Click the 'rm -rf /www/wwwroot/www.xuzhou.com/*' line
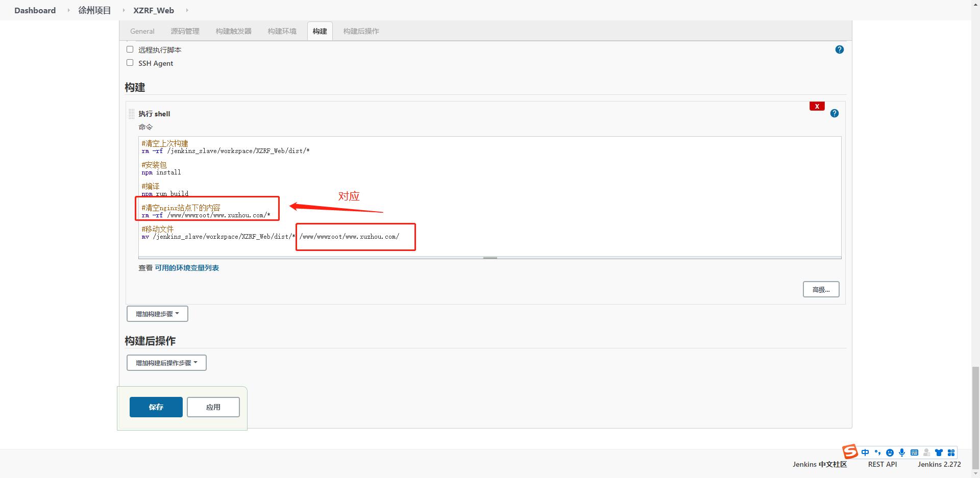980x478 pixels. tap(206, 215)
